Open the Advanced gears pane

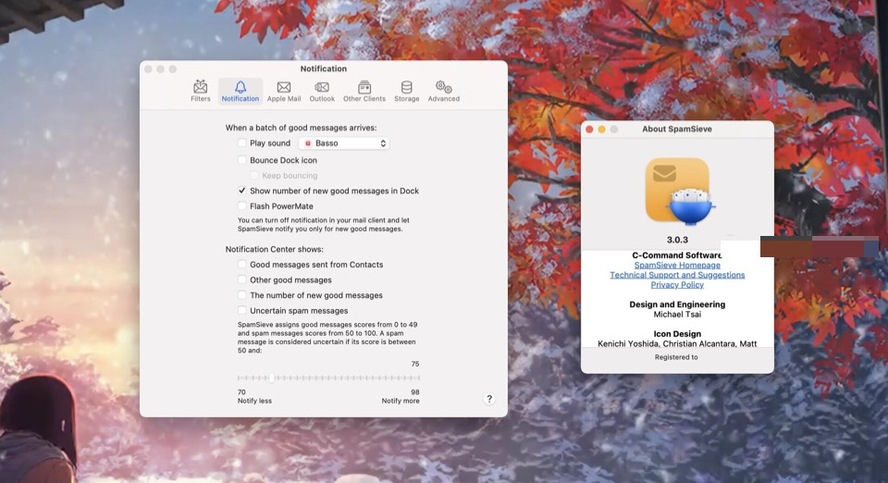click(x=443, y=91)
